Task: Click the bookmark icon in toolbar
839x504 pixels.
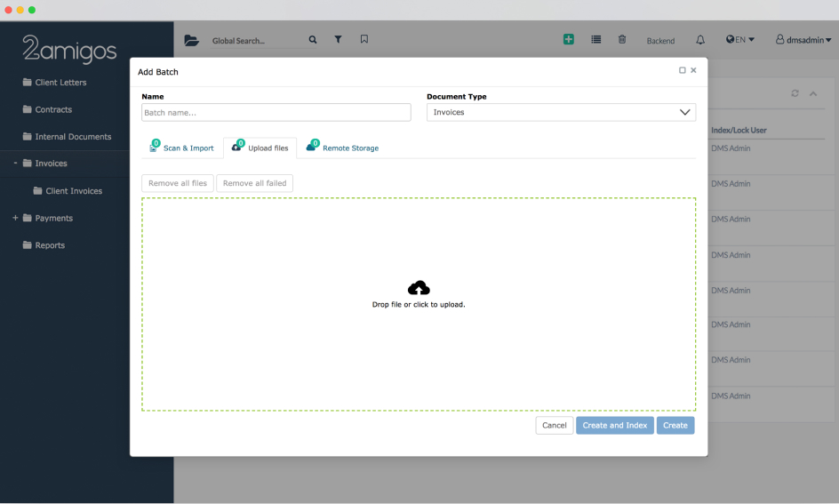Action: 364,40
